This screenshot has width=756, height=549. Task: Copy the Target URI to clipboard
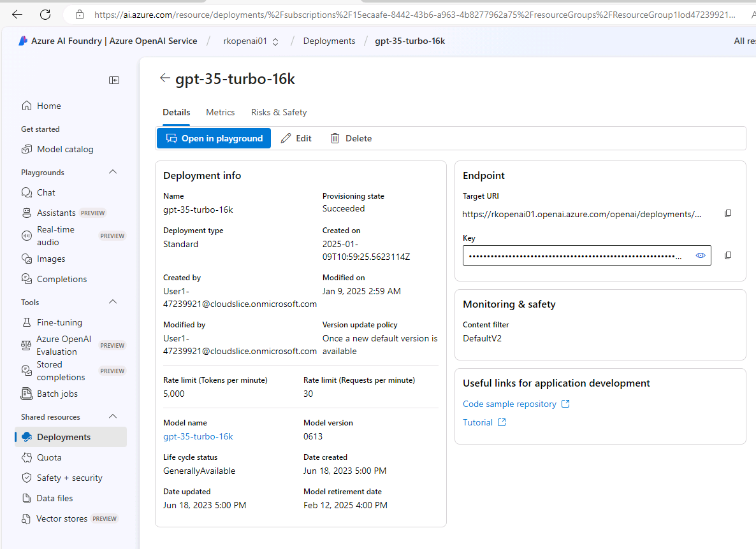tap(728, 214)
